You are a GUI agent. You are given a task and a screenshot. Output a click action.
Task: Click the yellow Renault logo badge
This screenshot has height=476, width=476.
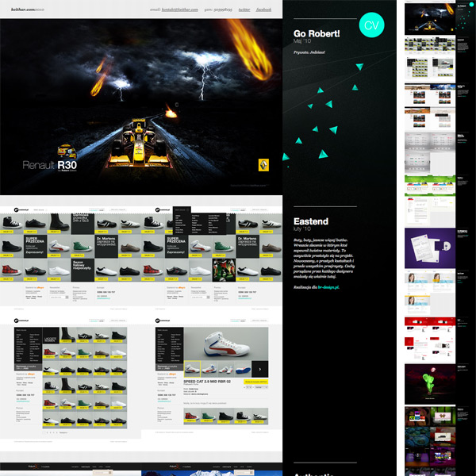(263, 165)
